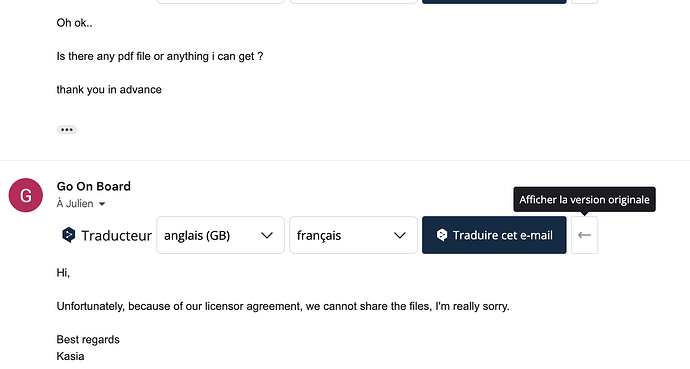This screenshot has width=690, height=369.
Task: Click the Unfortunately licensor agreement sentence
Action: click(283, 307)
